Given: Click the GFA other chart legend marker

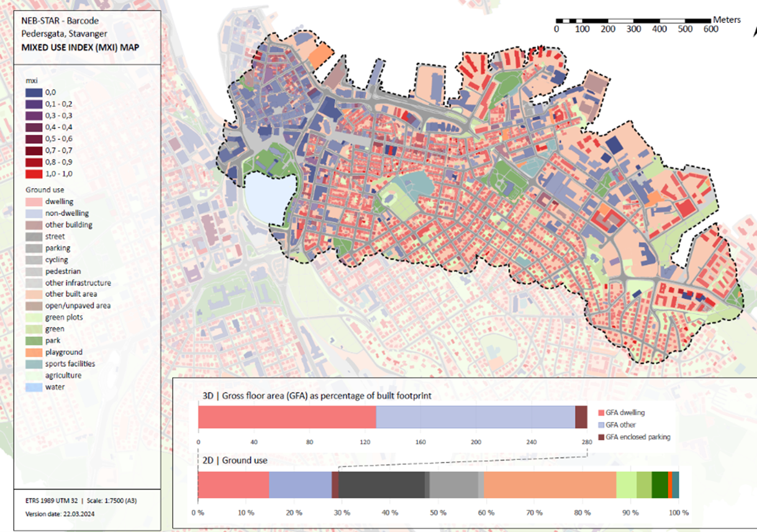Looking at the screenshot, I should pos(600,425).
